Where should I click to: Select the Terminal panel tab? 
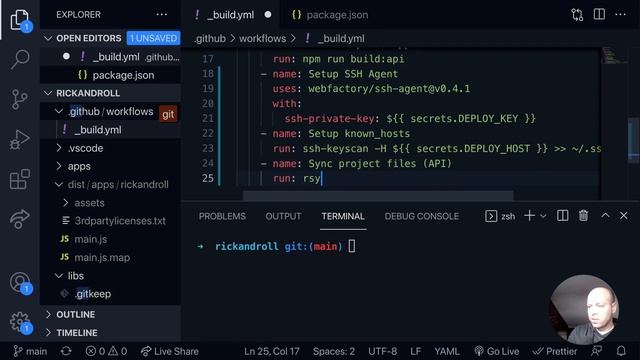tap(343, 216)
